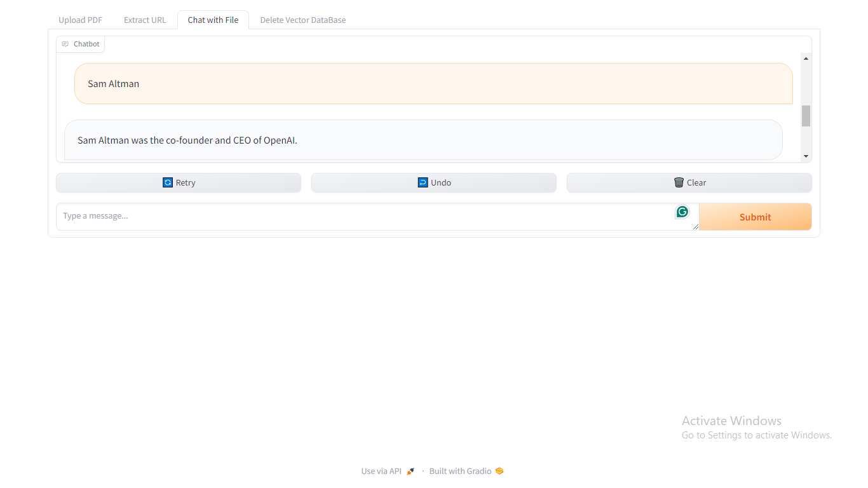The height and width of the screenshot is (488, 868).
Task: Click the chat scrollbar up arrow
Action: [806, 58]
